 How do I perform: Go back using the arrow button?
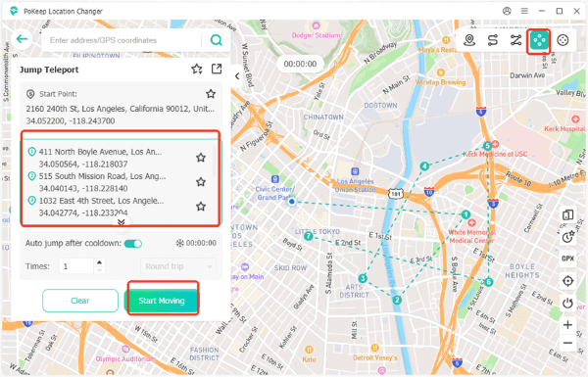coord(22,39)
